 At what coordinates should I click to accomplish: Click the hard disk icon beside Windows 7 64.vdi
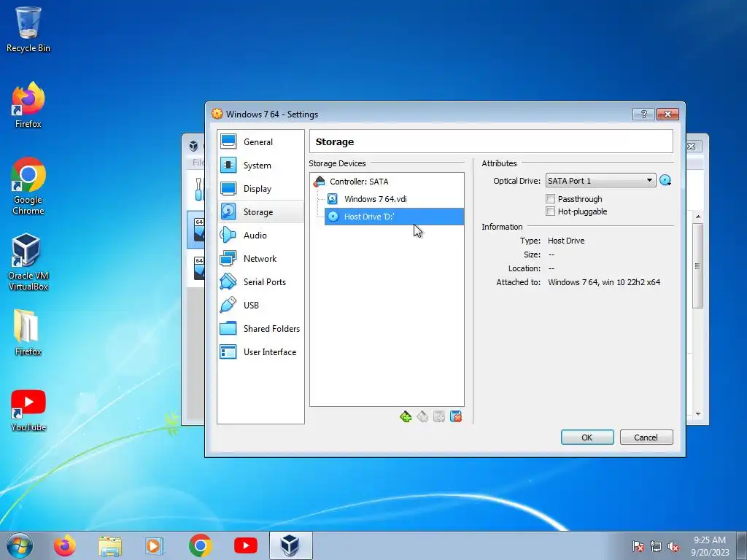coord(333,199)
